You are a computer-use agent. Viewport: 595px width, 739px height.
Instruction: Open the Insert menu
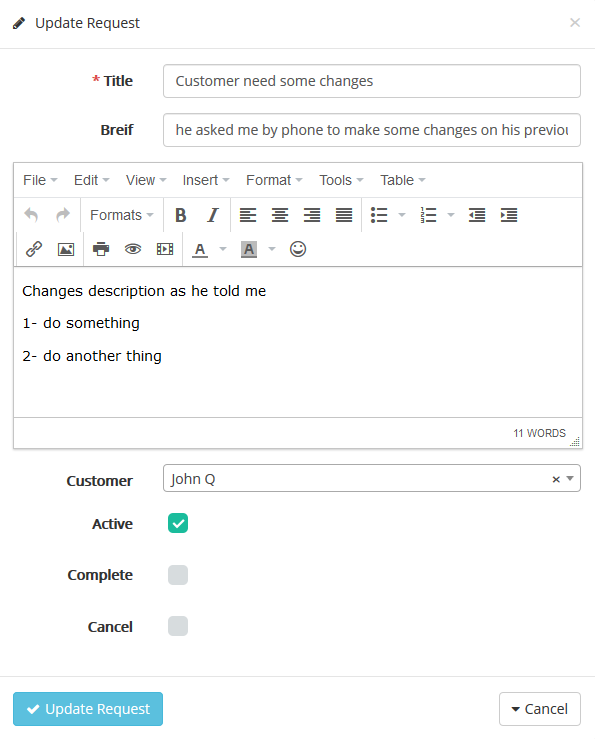pyautogui.click(x=206, y=180)
